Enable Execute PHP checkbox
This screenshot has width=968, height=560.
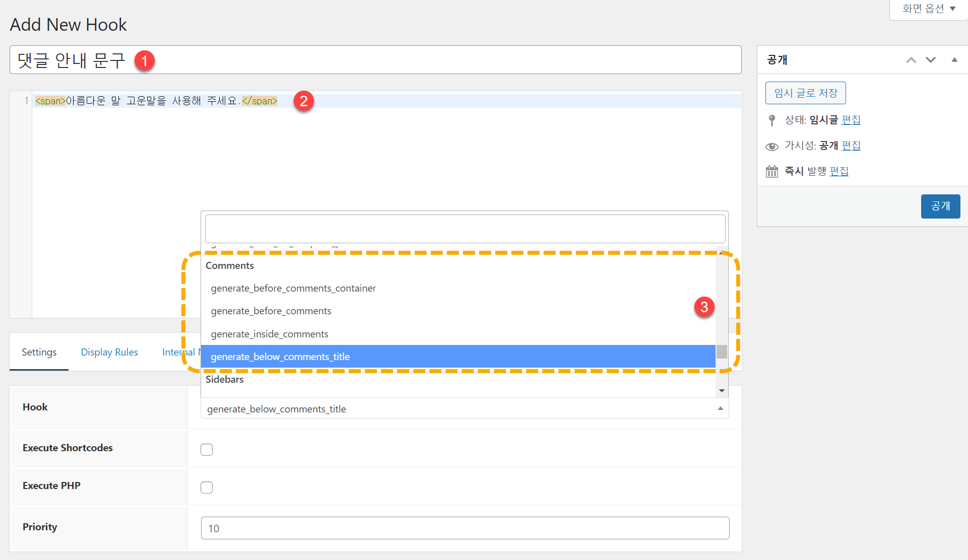207,487
